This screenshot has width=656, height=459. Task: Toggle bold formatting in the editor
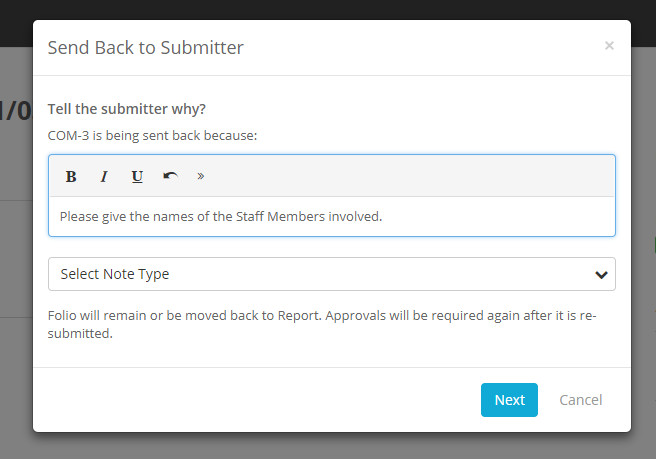point(71,177)
